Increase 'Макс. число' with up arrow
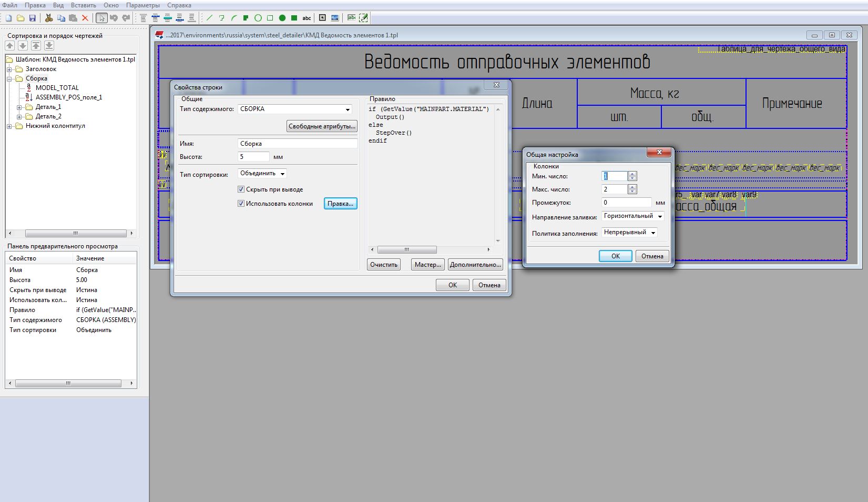The width and height of the screenshot is (868, 502). tap(632, 187)
